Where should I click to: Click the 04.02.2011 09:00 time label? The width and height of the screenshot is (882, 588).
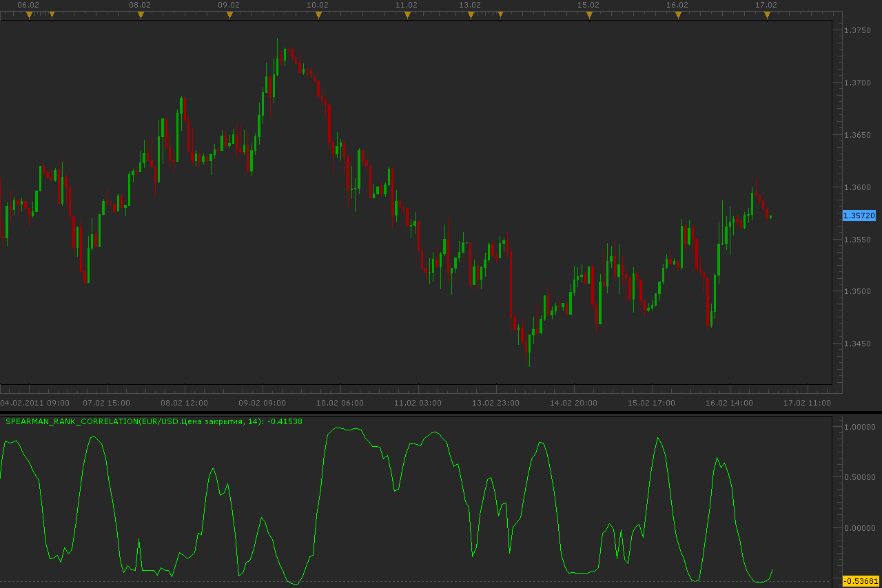coord(34,403)
